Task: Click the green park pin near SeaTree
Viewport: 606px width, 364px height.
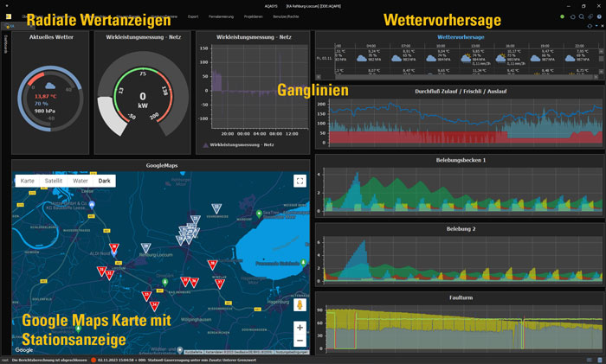Action: 259,214
